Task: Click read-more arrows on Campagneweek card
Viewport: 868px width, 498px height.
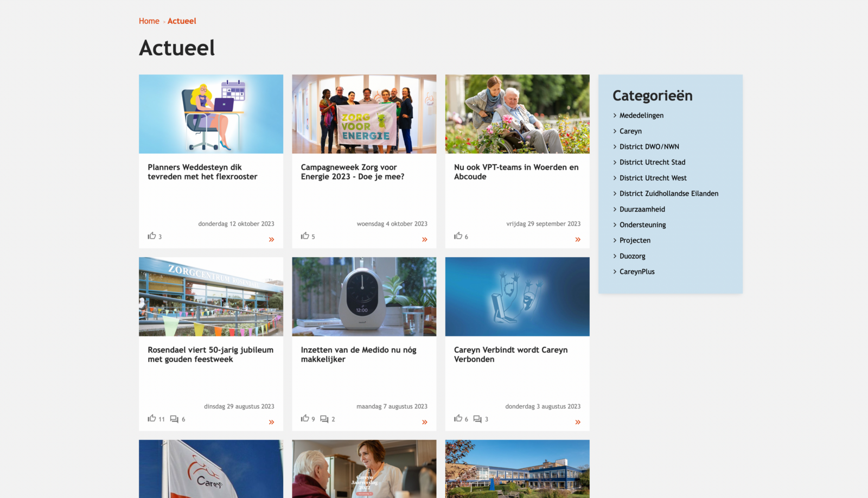Action: [425, 239]
